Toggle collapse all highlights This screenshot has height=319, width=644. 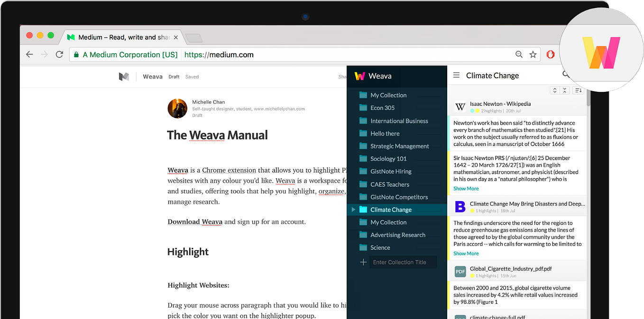pos(564,90)
